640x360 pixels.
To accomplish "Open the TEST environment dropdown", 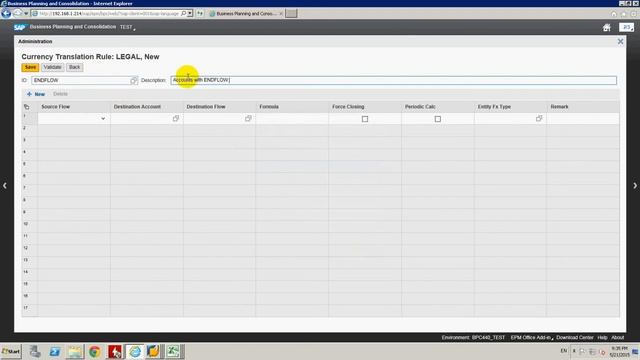I will [127, 27].
